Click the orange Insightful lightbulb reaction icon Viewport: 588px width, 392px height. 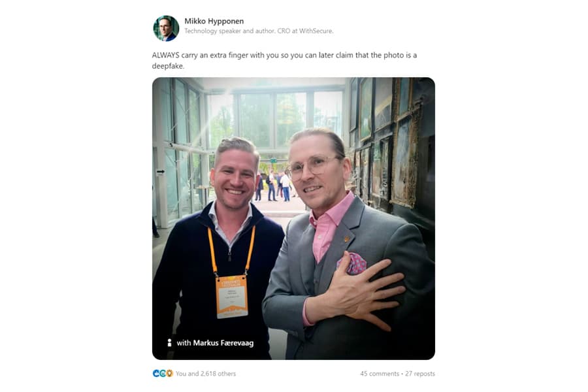click(169, 373)
